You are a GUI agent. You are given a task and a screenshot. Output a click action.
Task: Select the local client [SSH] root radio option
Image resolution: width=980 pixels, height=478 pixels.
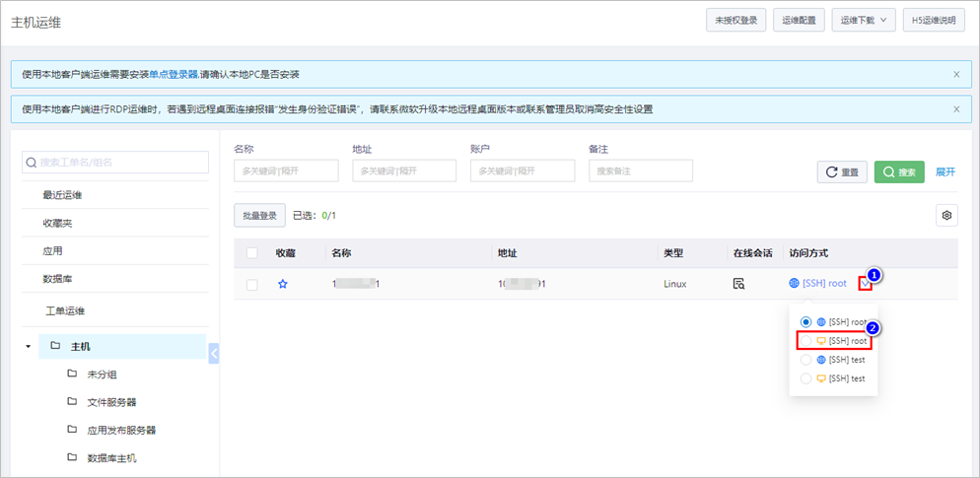pyautogui.click(x=806, y=341)
